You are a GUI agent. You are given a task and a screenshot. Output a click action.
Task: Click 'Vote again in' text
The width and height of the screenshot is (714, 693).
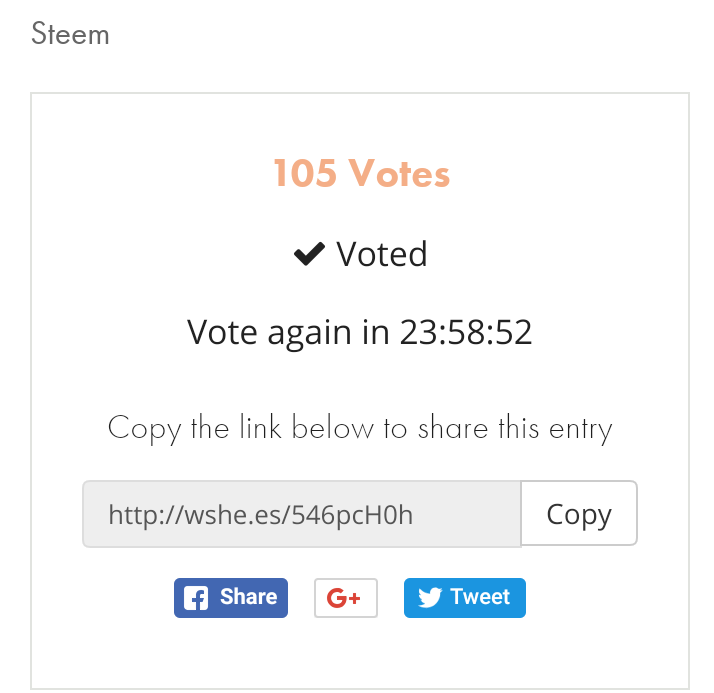pyautogui.click(x=288, y=332)
